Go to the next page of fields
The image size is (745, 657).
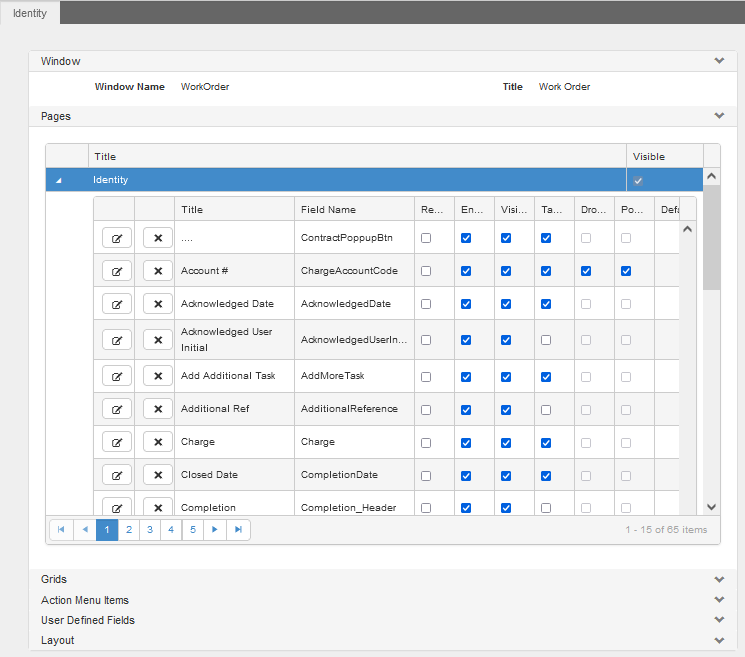point(214,530)
